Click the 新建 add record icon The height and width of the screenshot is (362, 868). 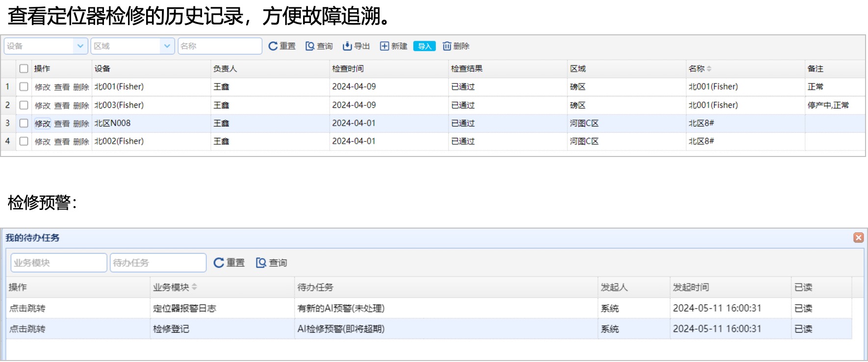click(384, 46)
